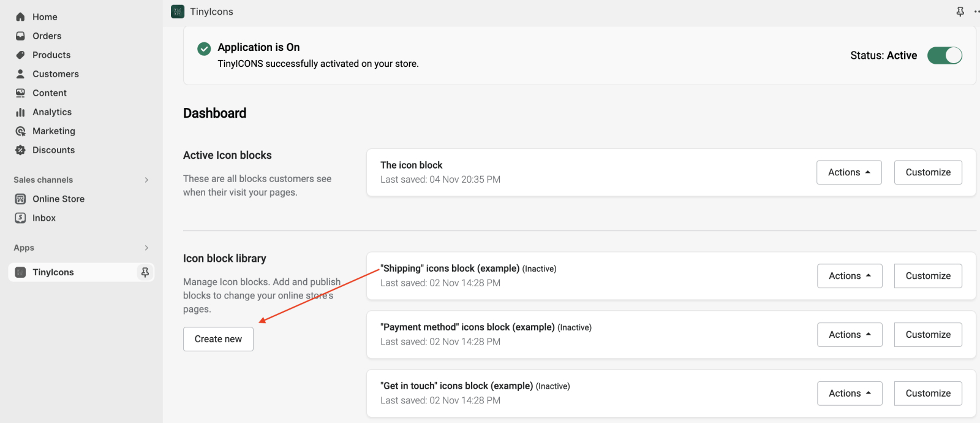Open Marketing via its target icon
The height and width of the screenshot is (423, 980).
20,131
